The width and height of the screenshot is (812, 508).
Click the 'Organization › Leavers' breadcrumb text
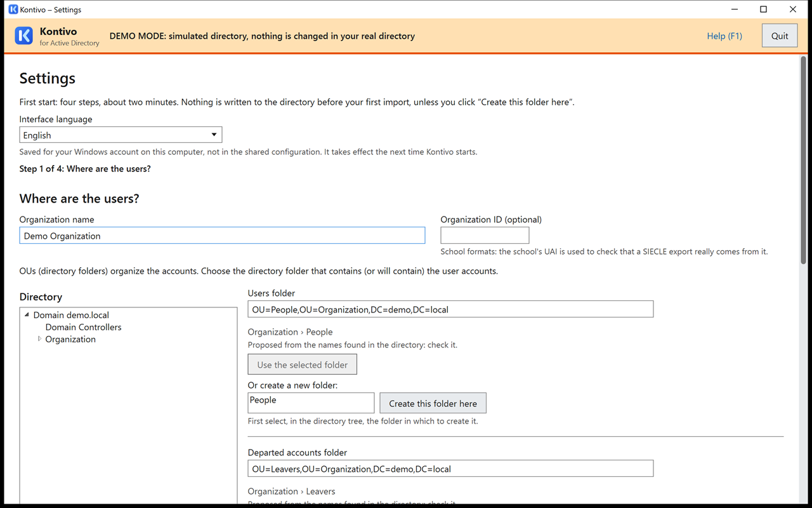click(x=292, y=491)
